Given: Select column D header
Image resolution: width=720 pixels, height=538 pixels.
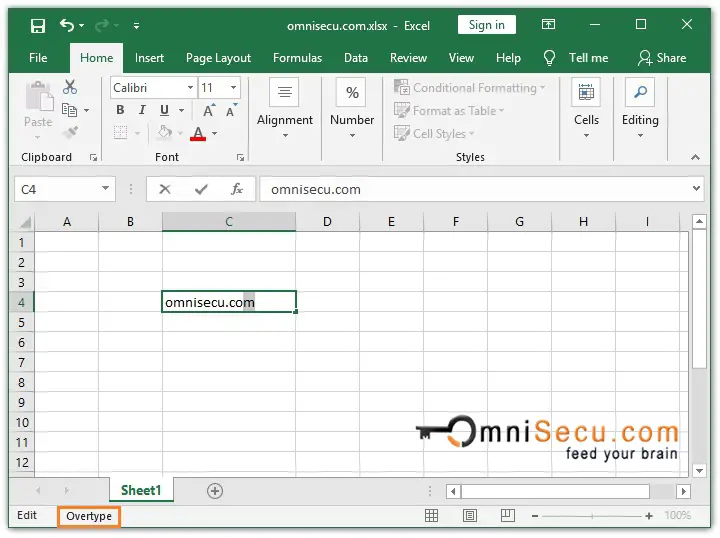Looking at the screenshot, I should [x=327, y=222].
